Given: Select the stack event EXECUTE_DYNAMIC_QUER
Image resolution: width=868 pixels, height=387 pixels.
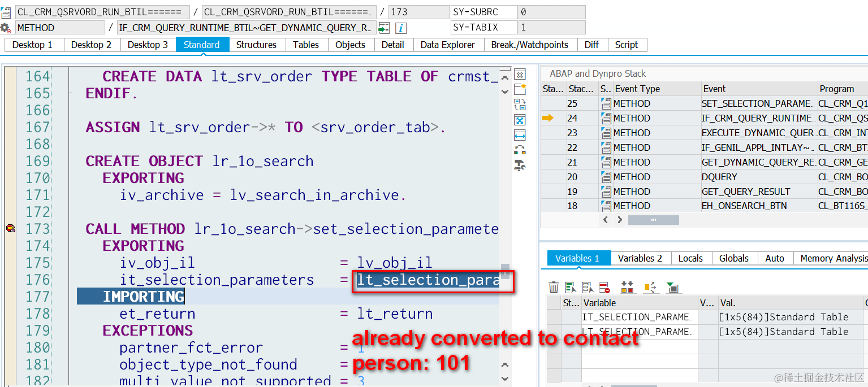Looking at the screenshot, I should pos(759,133).
